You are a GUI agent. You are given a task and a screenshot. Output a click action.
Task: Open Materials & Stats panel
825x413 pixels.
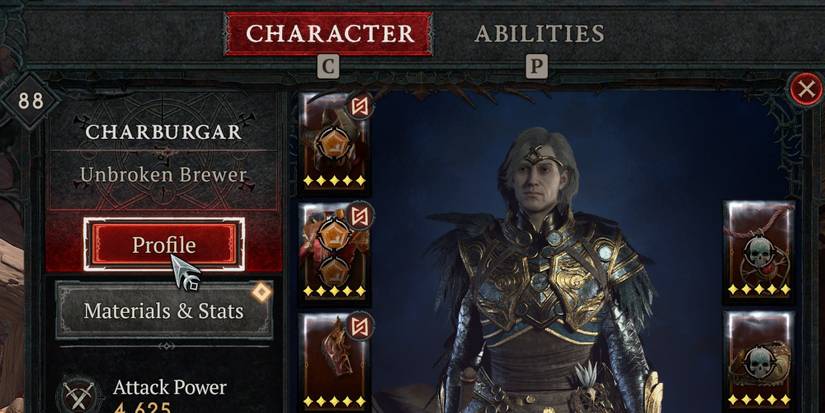pyautogui.click(x=164, y=310)
